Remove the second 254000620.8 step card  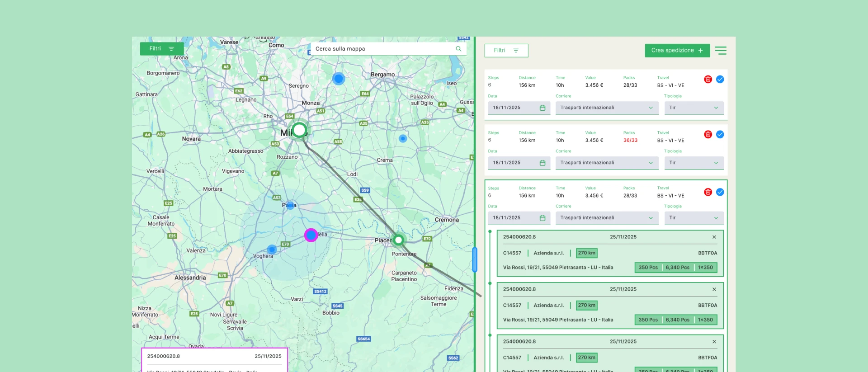pos(714,289)
